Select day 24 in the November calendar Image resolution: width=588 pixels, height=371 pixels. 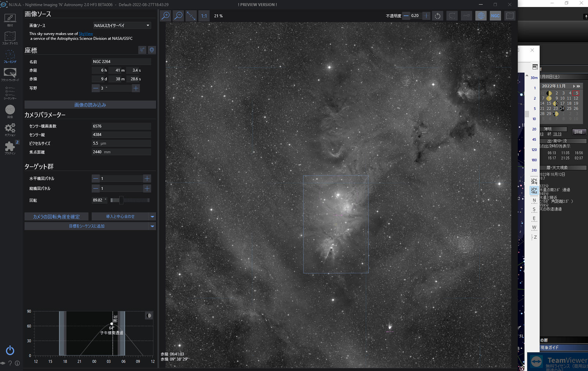coord(562,109)
